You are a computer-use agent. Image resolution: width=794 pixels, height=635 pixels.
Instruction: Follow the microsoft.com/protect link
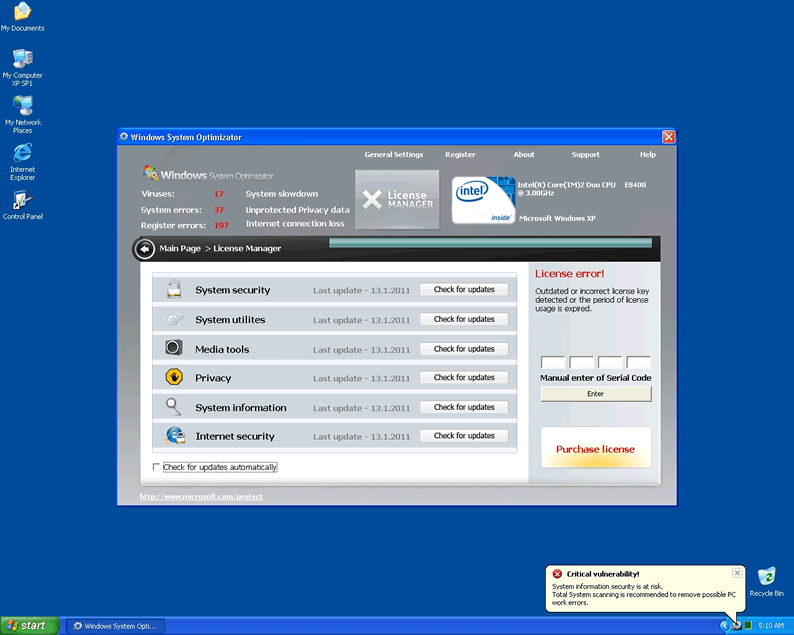pos(201,497)
